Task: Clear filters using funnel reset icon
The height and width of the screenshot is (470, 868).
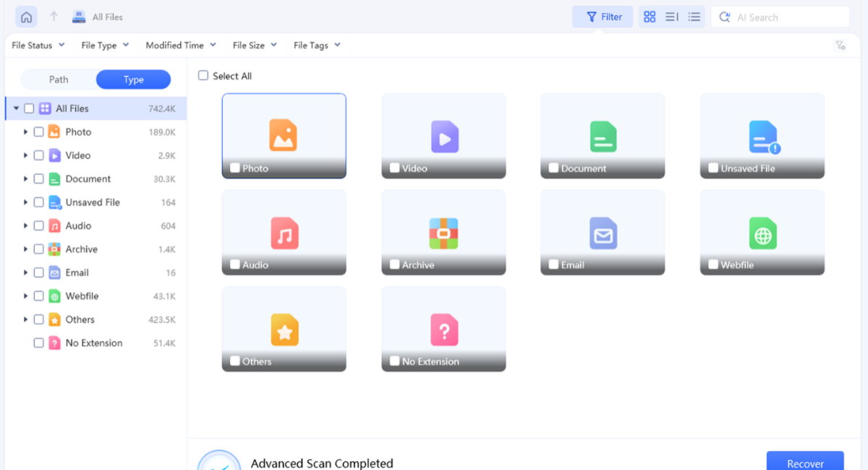Action: (841, 46)
